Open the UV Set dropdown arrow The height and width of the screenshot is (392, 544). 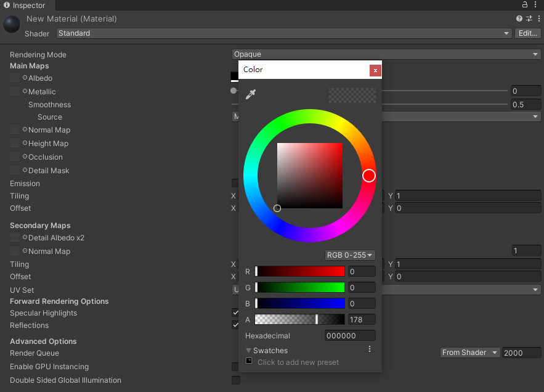click(x=535, y=290)
